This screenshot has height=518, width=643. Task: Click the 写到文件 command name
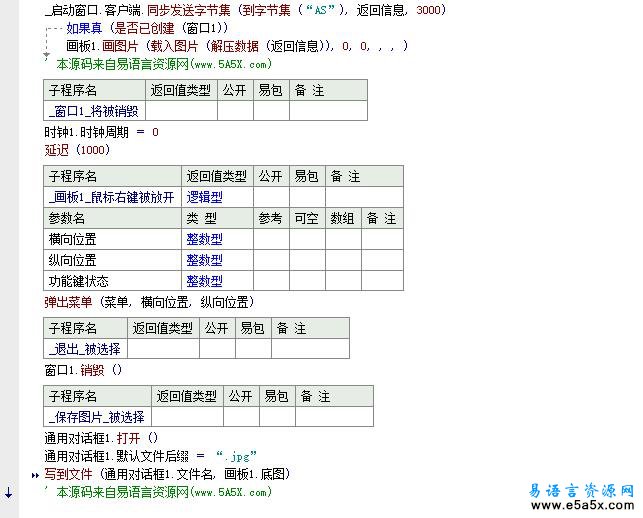click(x=68, y=475)
